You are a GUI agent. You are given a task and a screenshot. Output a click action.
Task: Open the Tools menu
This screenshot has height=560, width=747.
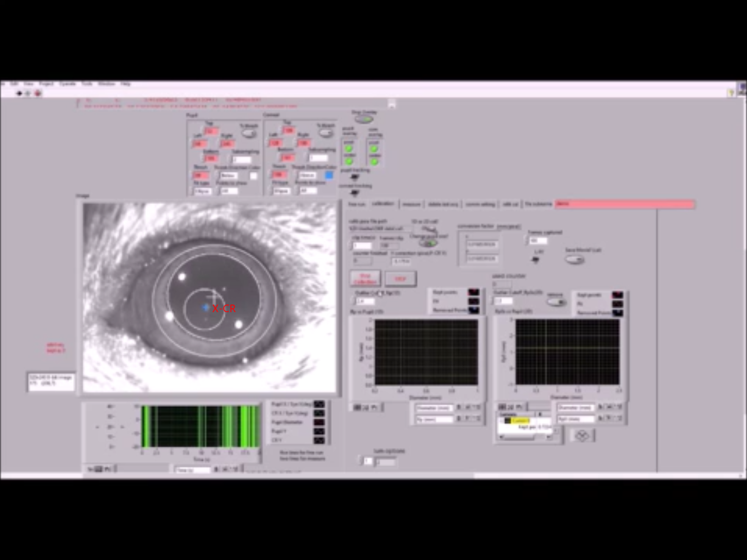coord(87,84)
